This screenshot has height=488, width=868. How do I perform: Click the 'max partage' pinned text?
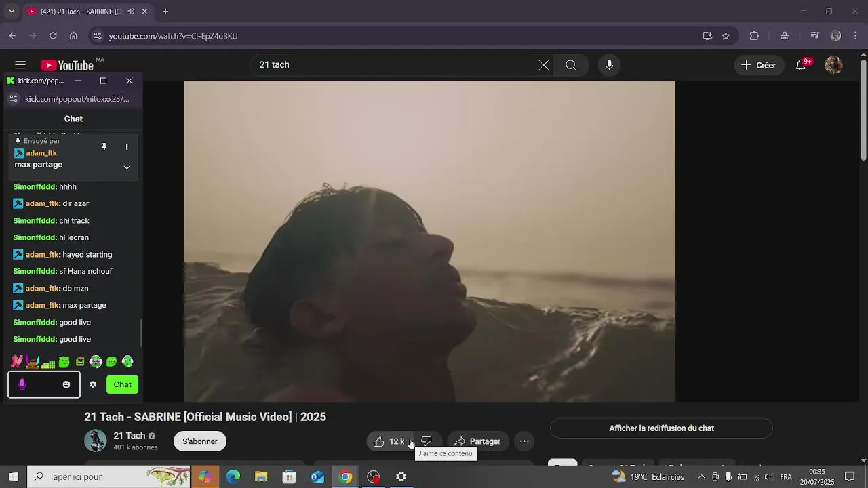pyautogui.click(x=39, y=165)
